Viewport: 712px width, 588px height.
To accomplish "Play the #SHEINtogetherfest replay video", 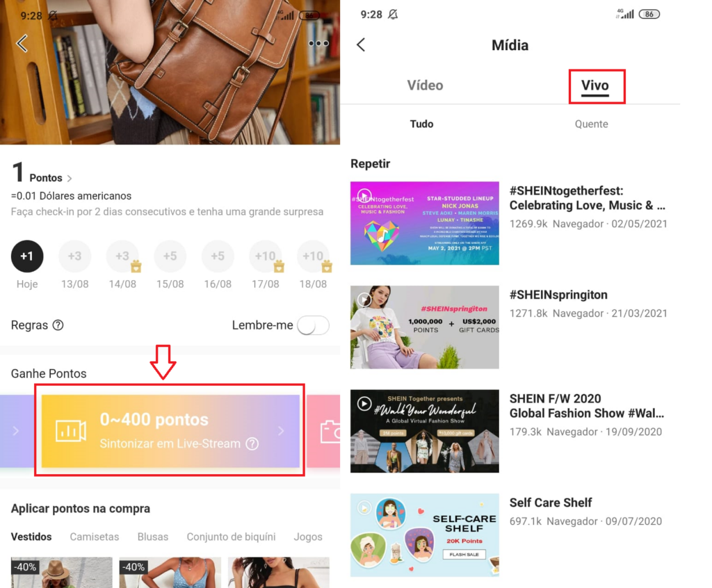I will click(364, 196).
